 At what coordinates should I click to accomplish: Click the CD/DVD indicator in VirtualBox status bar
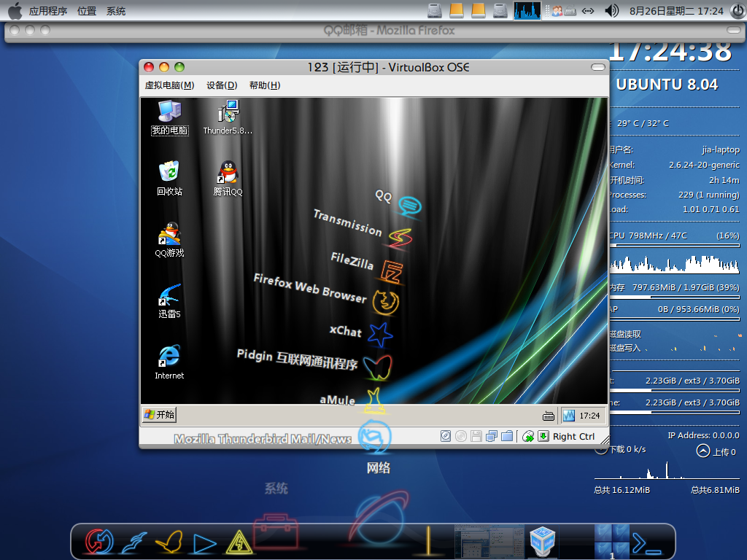(461, 436)
